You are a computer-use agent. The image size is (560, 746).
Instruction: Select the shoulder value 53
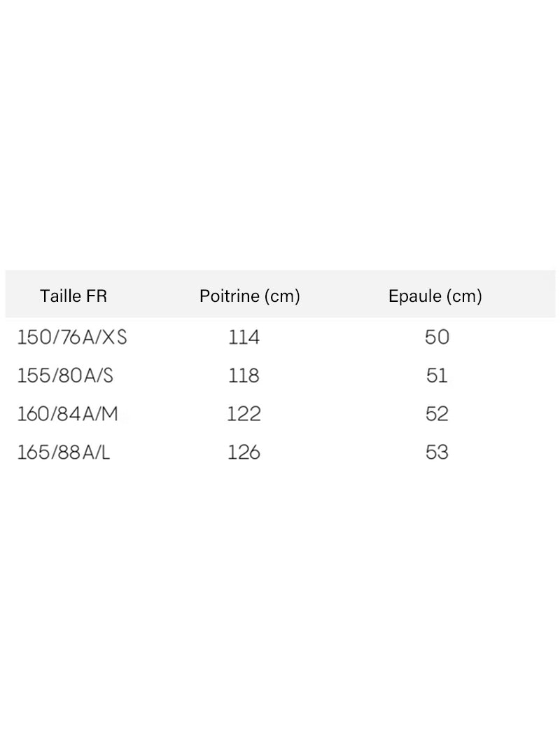437,452
